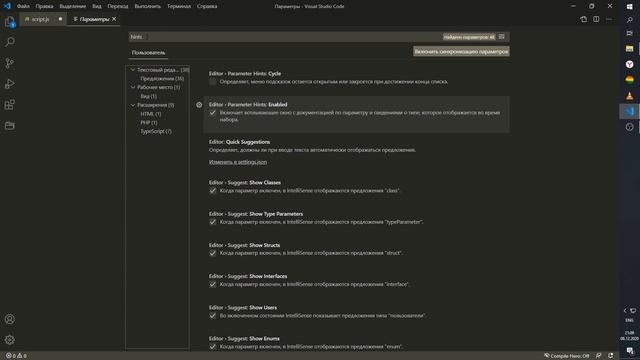This screenshot has width=640, height=360.
Task: Open the Manage gear in activity bar
Action: 10,340
